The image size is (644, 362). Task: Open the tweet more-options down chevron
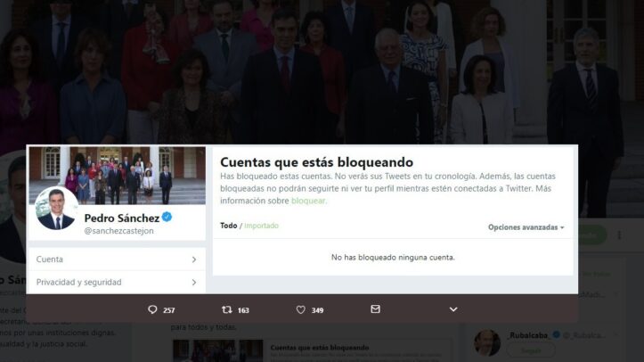click(453, 309)
